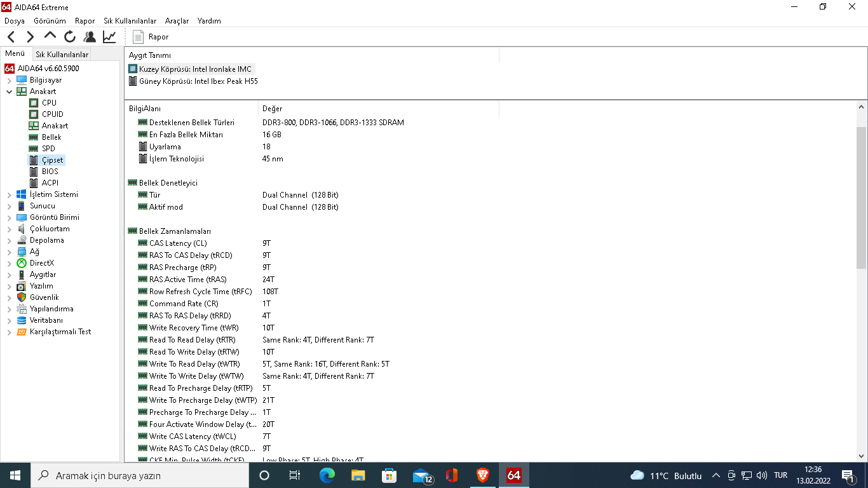Select the ACPI item icon
The width and height of the screenshot is (868, 488).
(x=34, y=183)
